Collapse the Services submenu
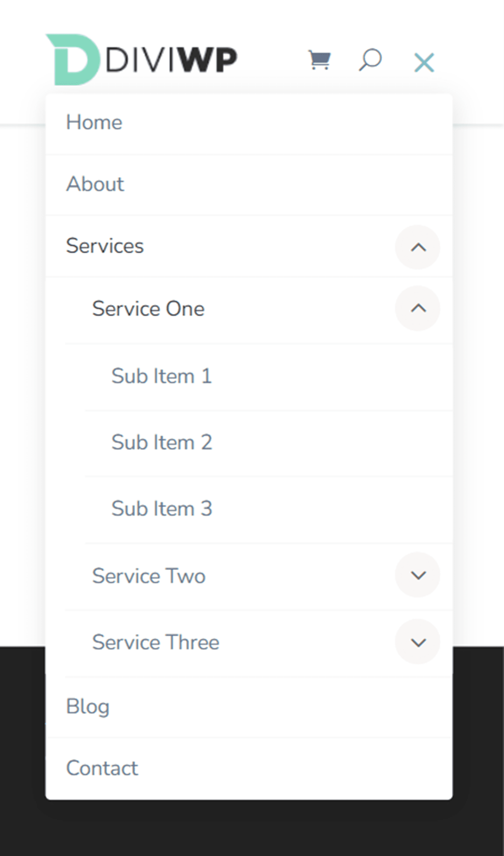Image resolution: width=504 pixels, height=856 pixels. [x=417, y=247]
